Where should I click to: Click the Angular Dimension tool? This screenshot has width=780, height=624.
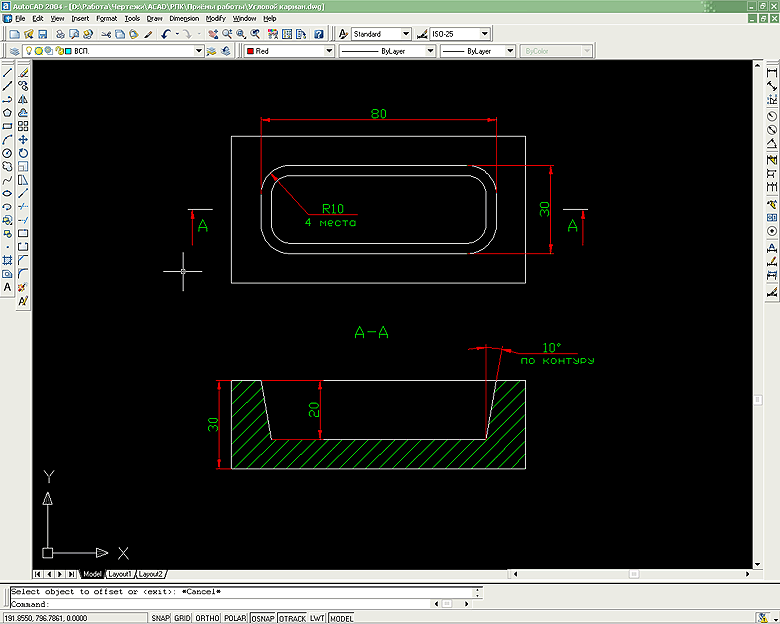click(772, 144)
